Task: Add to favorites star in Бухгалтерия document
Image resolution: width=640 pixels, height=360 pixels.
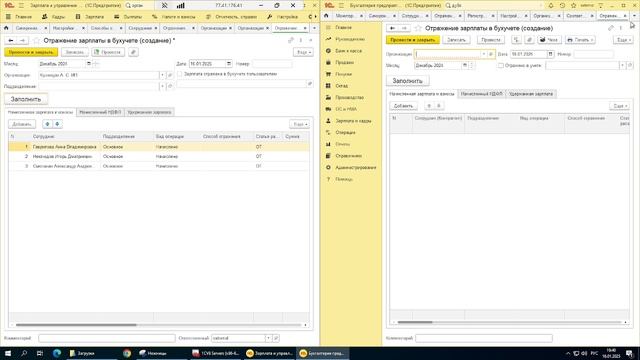Action: (x=418, y=28)
